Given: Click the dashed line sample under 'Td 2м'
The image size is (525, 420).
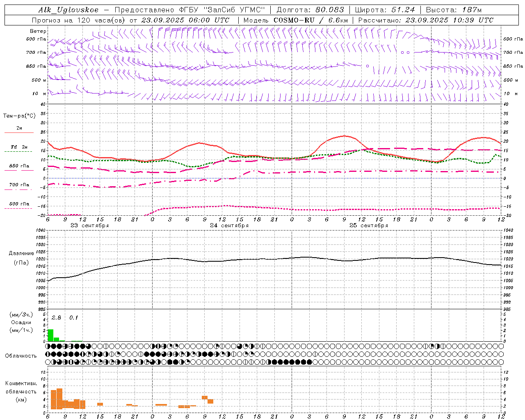Looking at the screenshot, I should click(18, 152).
